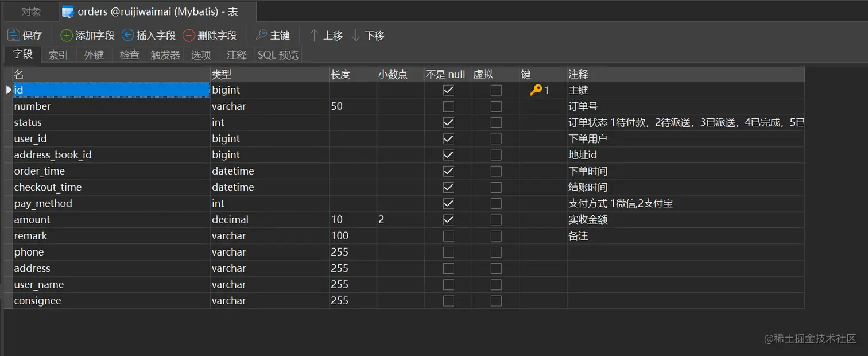Click the Primary Key toolbar key icon

261,35
